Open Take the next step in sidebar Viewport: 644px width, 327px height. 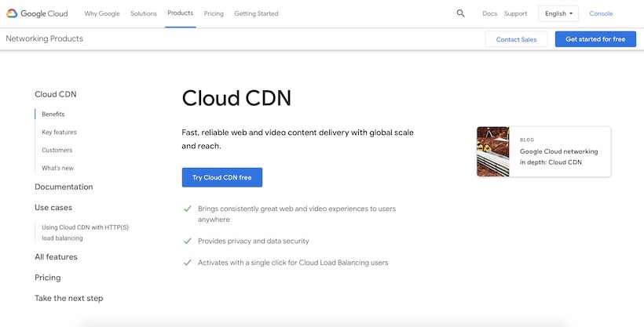click(68, 298)
